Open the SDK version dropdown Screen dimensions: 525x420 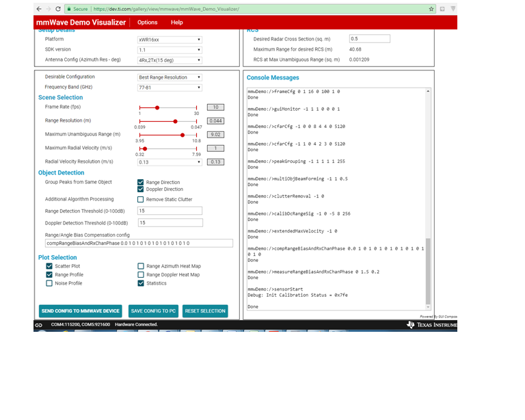170,50
